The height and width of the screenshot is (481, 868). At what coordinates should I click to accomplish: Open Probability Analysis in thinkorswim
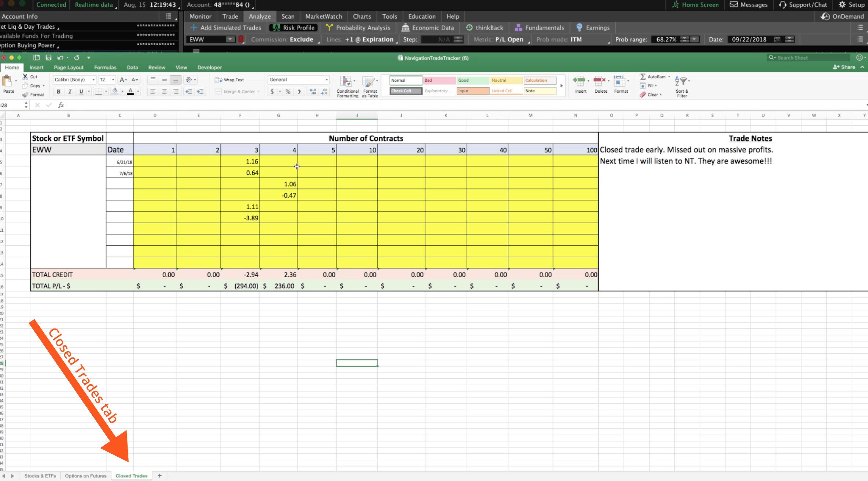point(358,27)
